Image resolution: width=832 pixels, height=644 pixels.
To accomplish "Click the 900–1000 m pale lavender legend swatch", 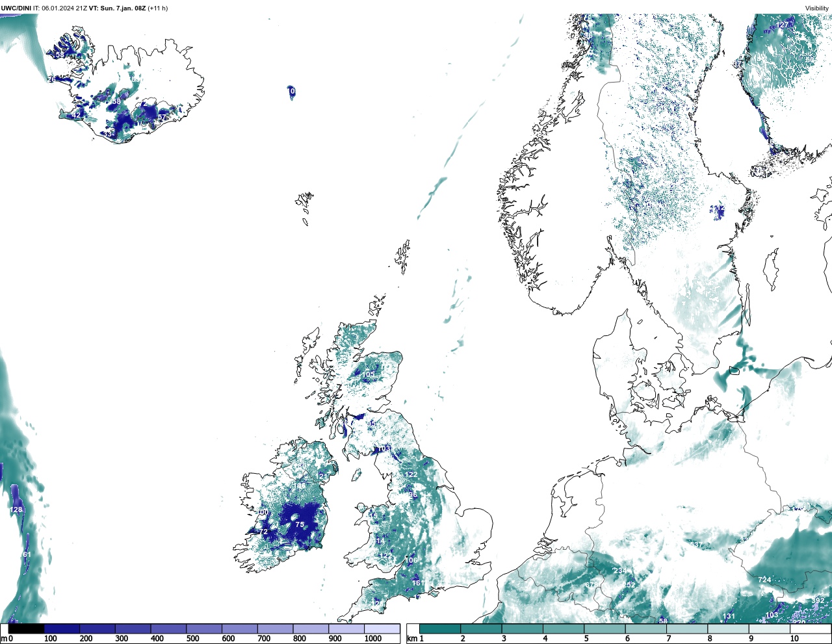I will click(x=346, y=628).
